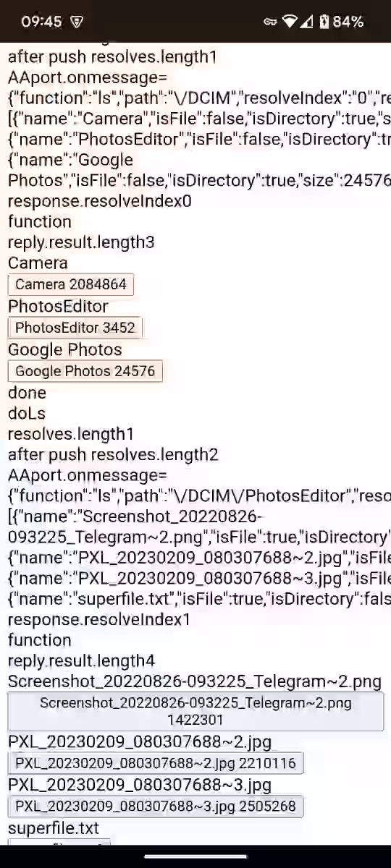Select the Screenshot_20220826-093225_Telegram~2.png 1422301 button

tap(195, 712)
